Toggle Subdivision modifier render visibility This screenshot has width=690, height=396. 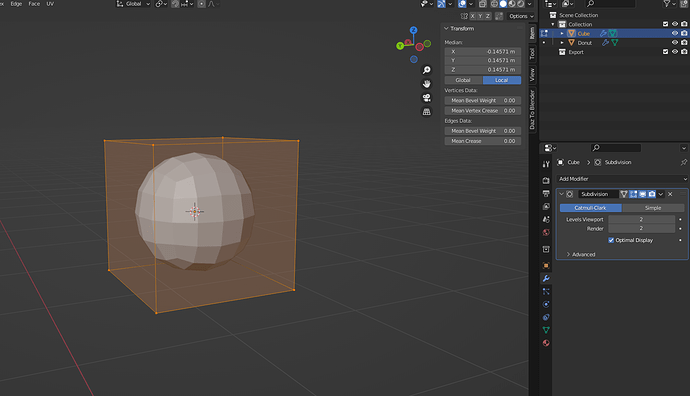(652, 194)
